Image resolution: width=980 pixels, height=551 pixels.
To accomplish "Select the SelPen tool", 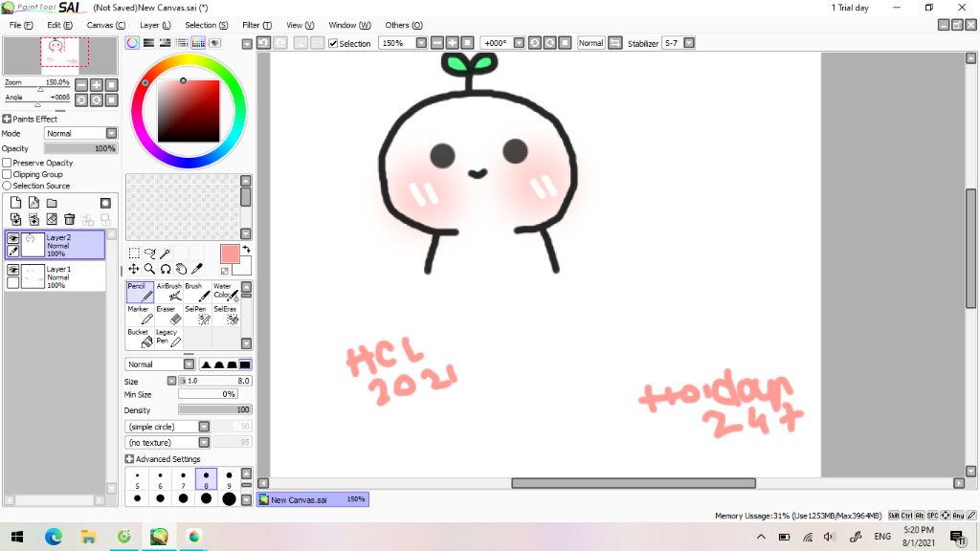I will [x=197, y=315].
